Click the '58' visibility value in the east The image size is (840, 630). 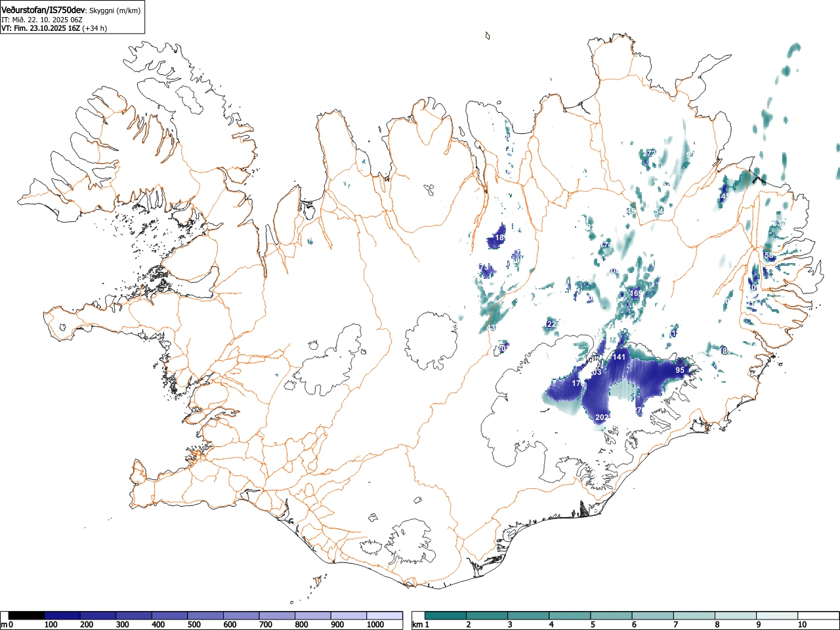(769, 255)
